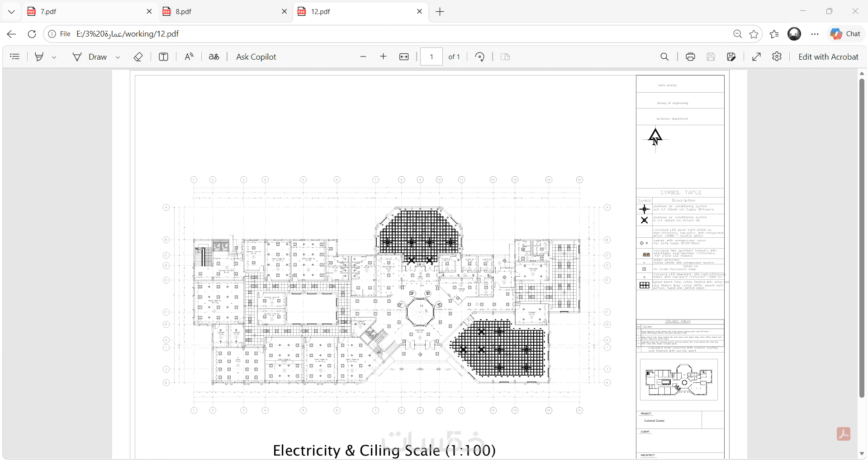
Task: Open PDF toolbar settings gear
Action: pyautogui.click(x=777, y=56)
